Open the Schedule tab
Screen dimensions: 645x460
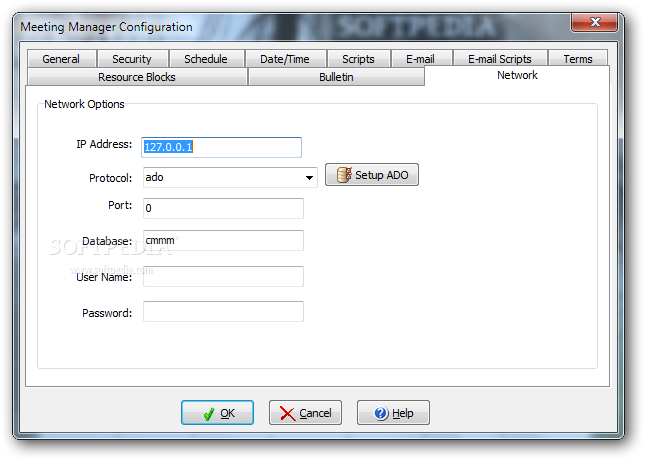point(206,59)
